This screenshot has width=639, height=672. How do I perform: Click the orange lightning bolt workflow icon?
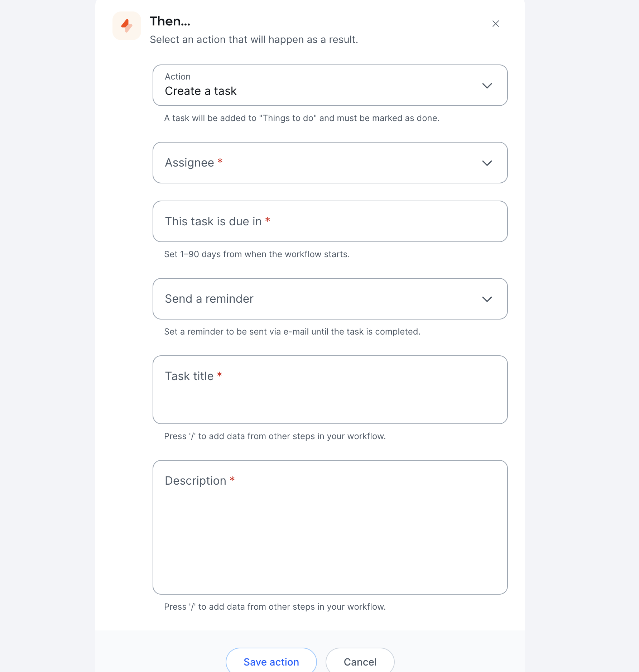pos(127,25)
